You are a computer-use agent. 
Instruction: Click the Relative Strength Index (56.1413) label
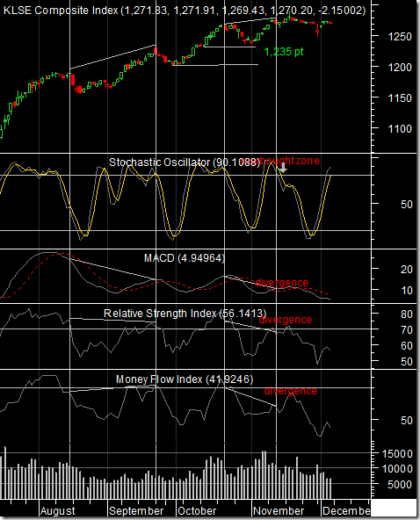coord(185,314)
